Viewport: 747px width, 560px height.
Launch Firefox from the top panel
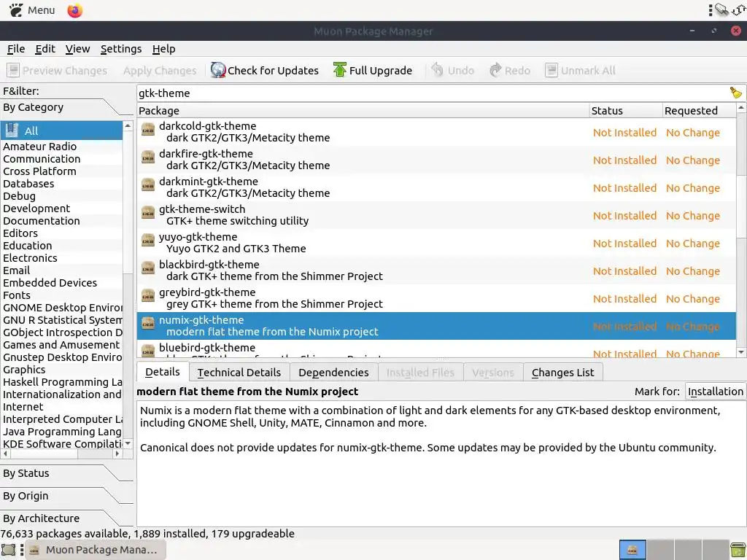point(75,10)
